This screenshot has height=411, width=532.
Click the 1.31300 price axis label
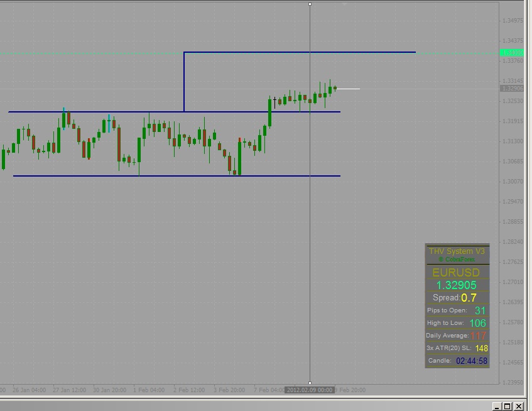pyautogui.click(x=513, y=141)
